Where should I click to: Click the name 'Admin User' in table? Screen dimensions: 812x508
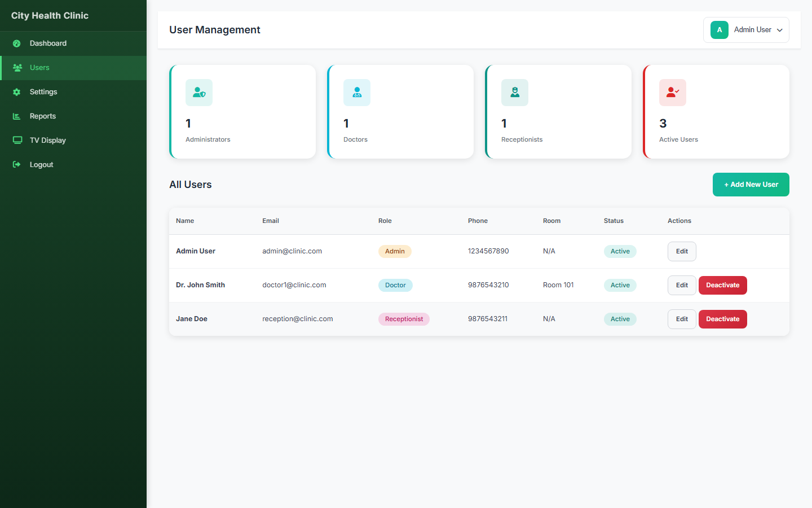click(x=196, y=251)
